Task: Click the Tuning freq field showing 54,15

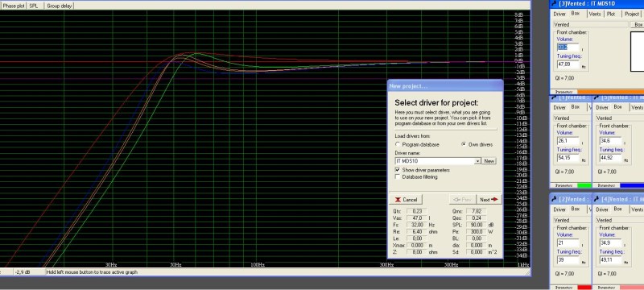Action: tap(568, 158)
